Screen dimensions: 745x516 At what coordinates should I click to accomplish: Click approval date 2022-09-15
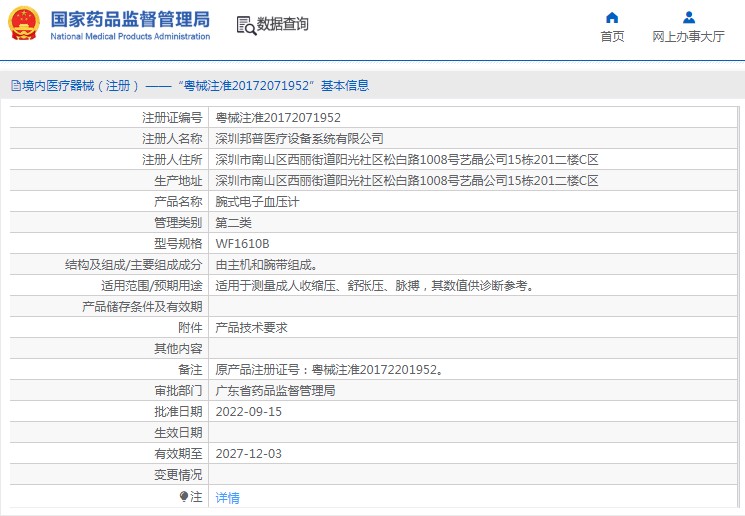pos(248,411)
